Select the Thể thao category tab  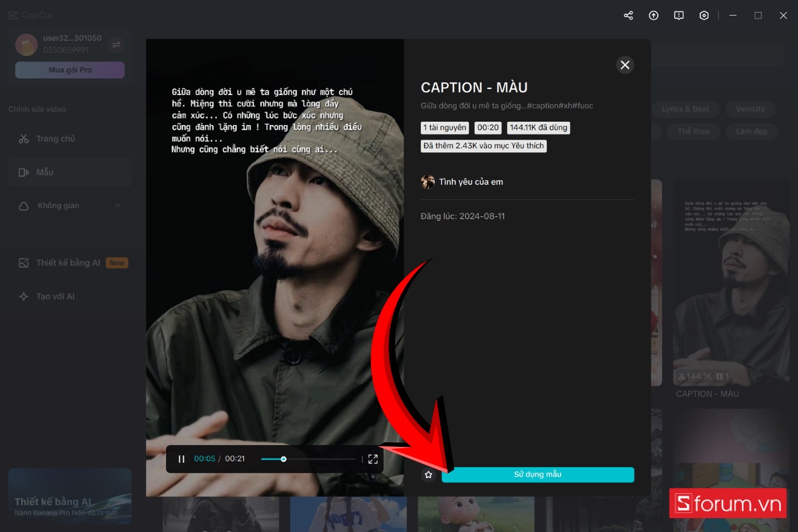coord(694,132)
